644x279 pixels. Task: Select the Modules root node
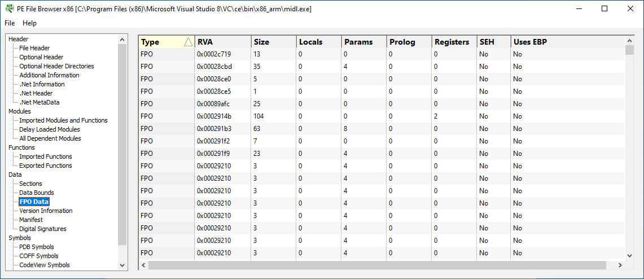20,111
